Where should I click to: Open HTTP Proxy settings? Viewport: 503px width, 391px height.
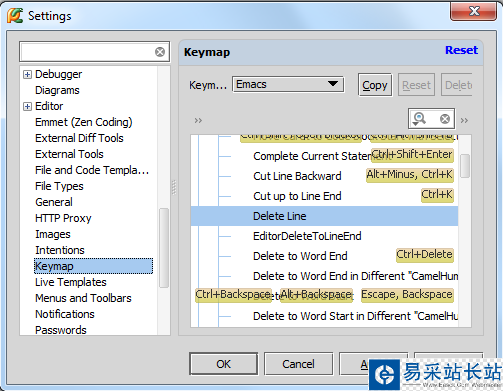point(63,218)
